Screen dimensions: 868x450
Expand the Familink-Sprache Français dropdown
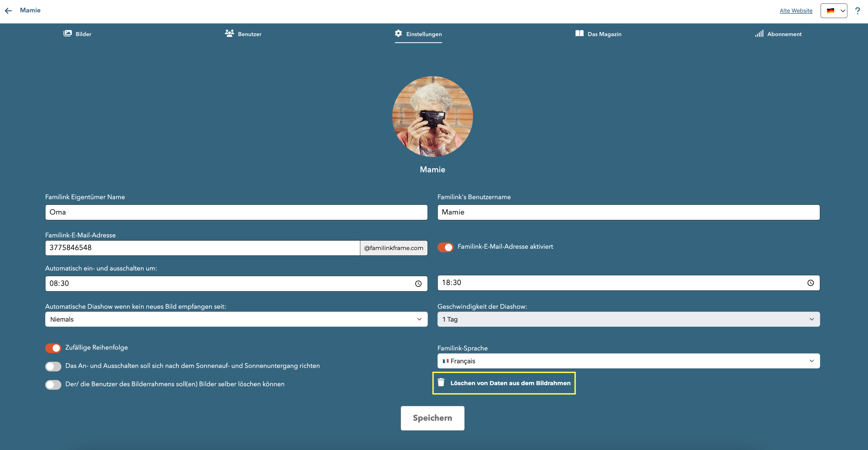(628, 361)
